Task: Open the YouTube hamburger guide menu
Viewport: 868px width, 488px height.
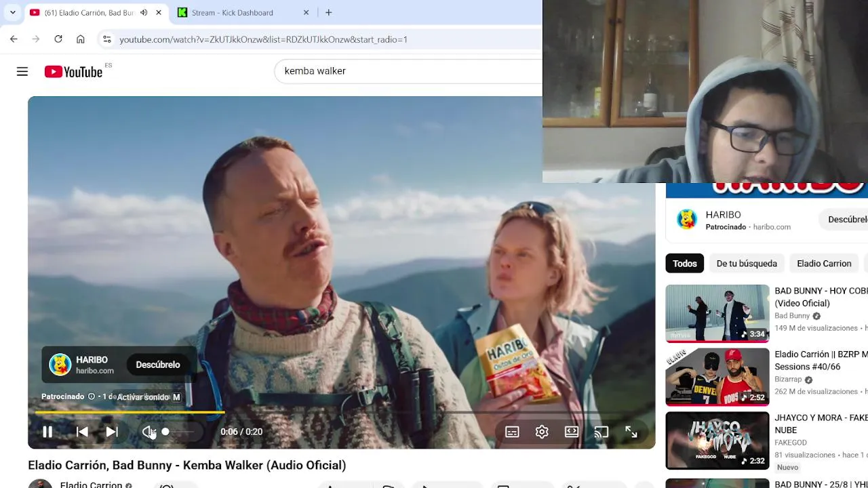Action: coord(22,71)
